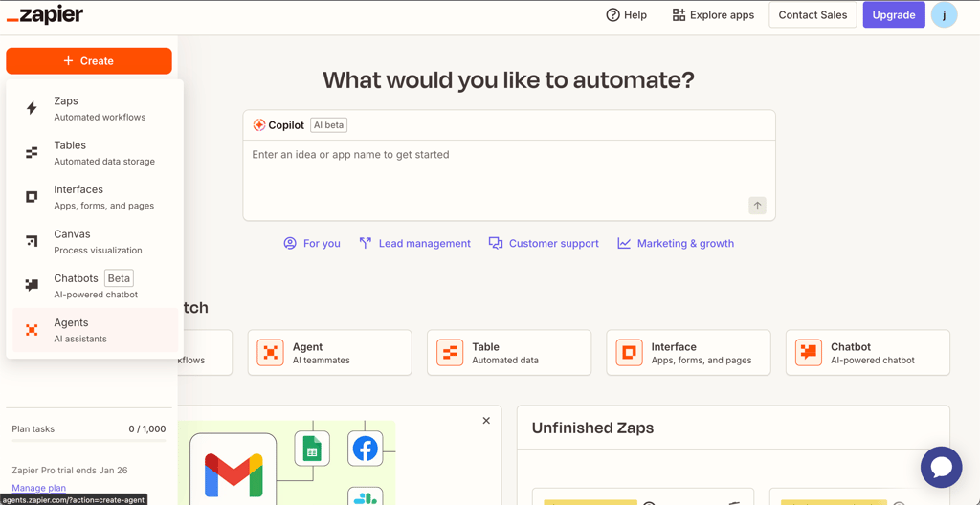Click the Canvas icon in Create menu
The image size is (980, 505).
pyautogui.click(x=32, y=241)
